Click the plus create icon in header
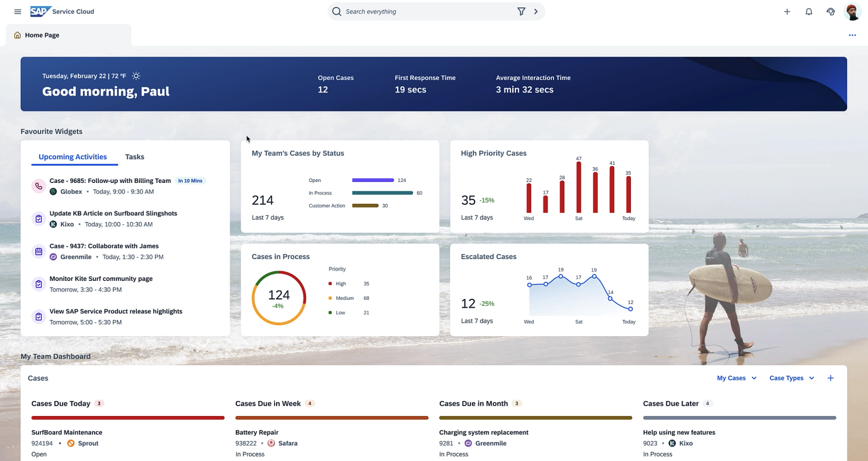 coord(787,12)
